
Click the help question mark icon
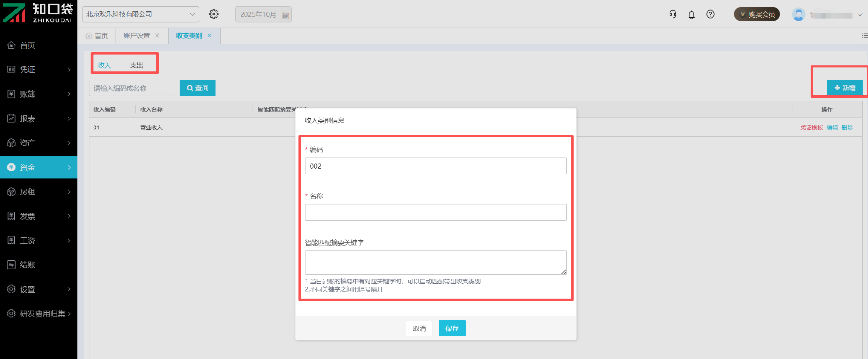[710, 14]
